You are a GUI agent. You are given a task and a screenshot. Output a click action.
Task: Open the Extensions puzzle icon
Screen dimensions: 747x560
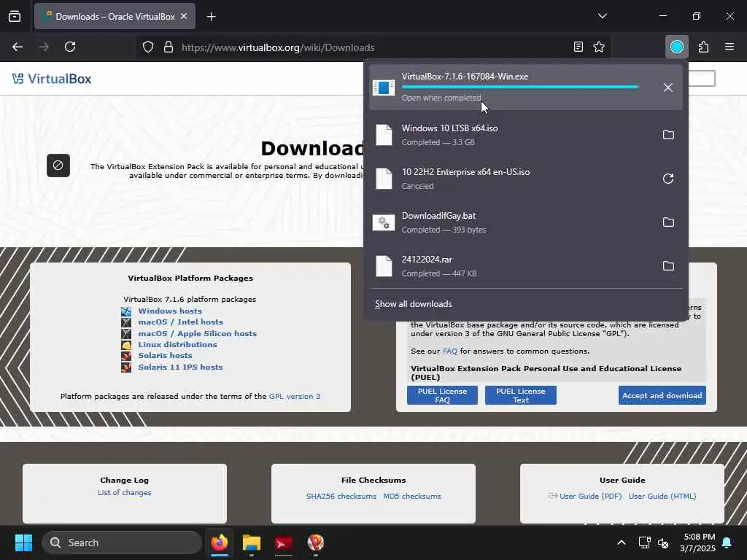[703, 47]
